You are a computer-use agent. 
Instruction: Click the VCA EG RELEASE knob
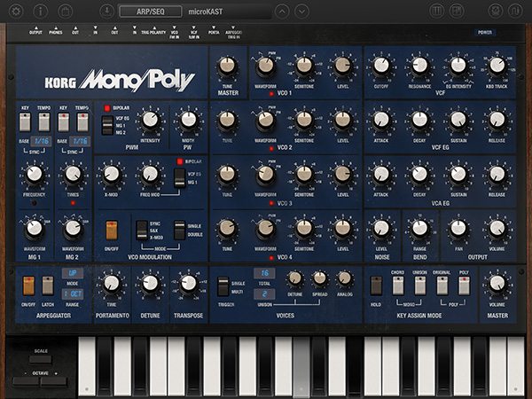(x=497, y=174)
